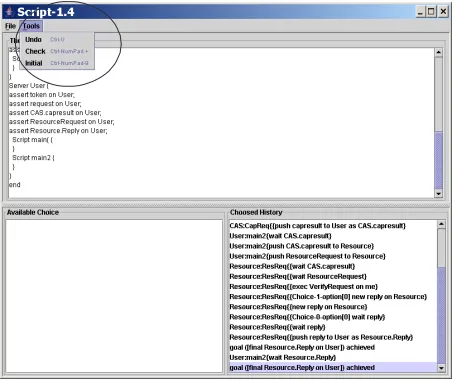Select first 'goal ([final Resource.Reply on User]) achieved' row
Image resolution: width=456 pixels, height=380 pixels.
333,347
